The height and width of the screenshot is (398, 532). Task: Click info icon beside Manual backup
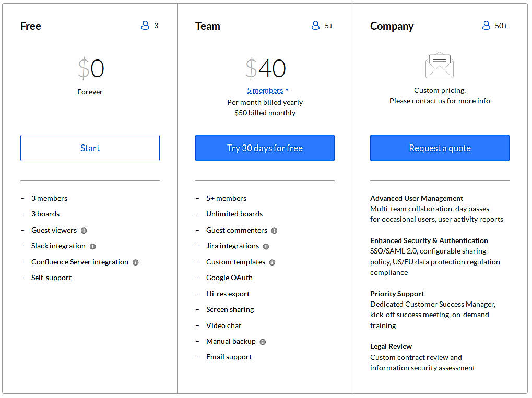click(263, 342)
